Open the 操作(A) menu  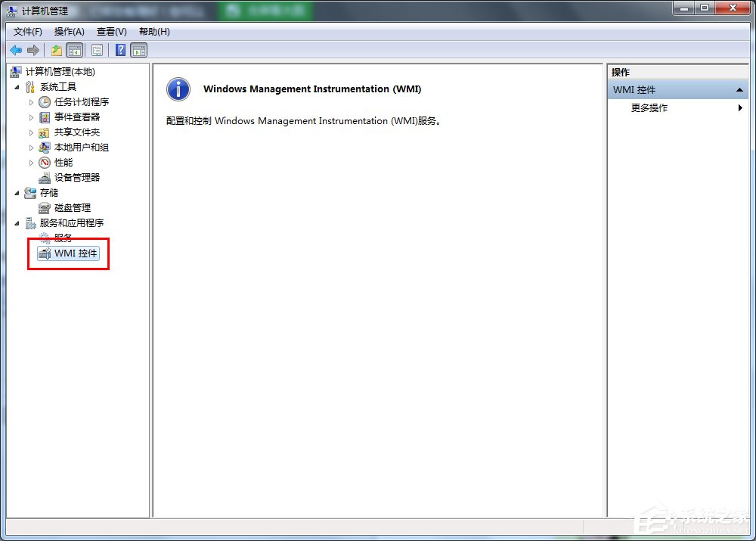point(69,31)
